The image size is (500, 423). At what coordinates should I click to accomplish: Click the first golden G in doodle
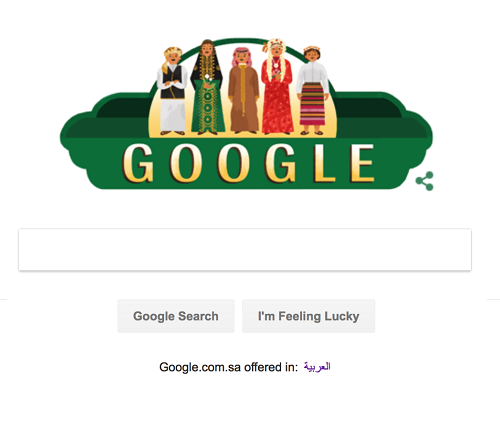click(x=138, y=163)
